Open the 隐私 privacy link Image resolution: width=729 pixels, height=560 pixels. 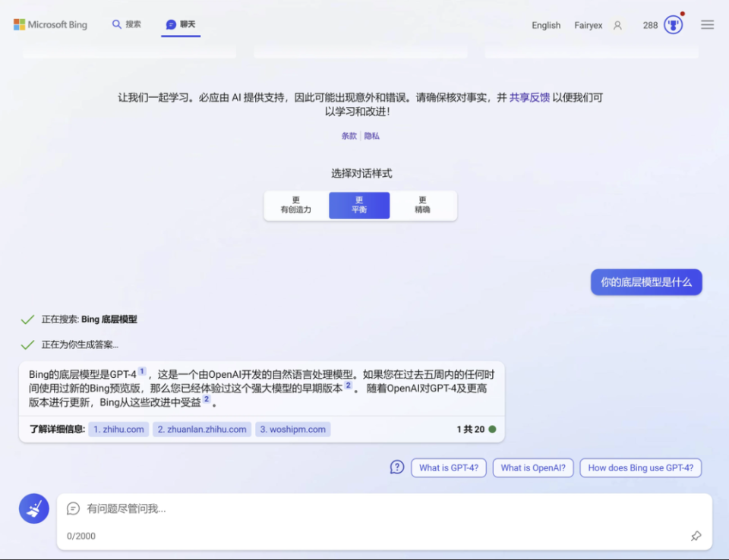[x=371, y=135]
